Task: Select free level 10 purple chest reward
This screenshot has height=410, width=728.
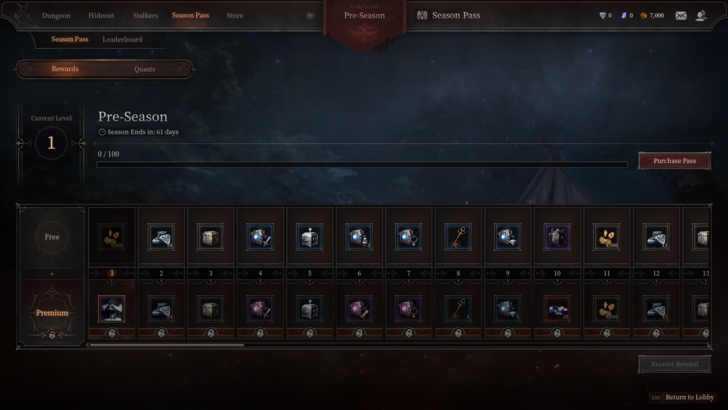Action: pyautogui.click(x=557, y=237)
